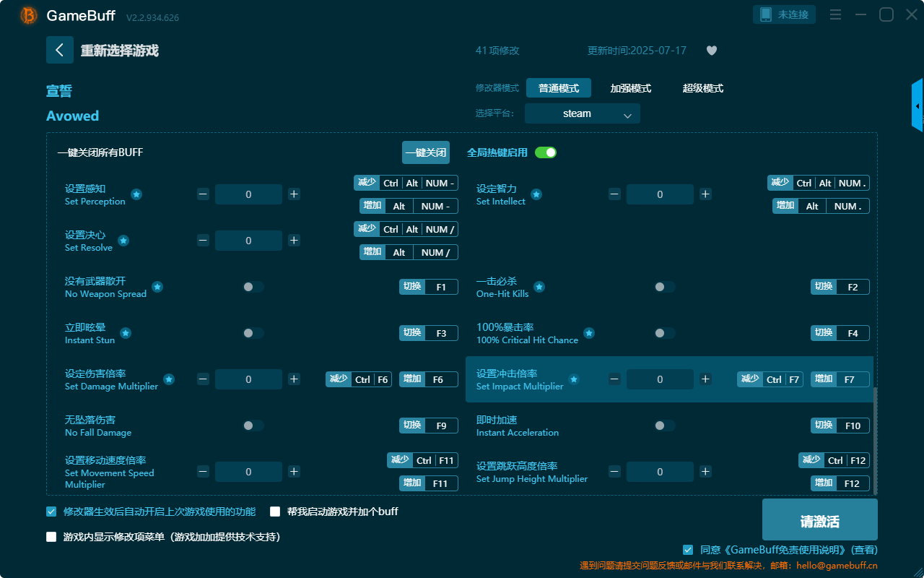Click the Set Jump Height Multiplier value field
This screenshot has width=924, height=578.
coord(660,472)
